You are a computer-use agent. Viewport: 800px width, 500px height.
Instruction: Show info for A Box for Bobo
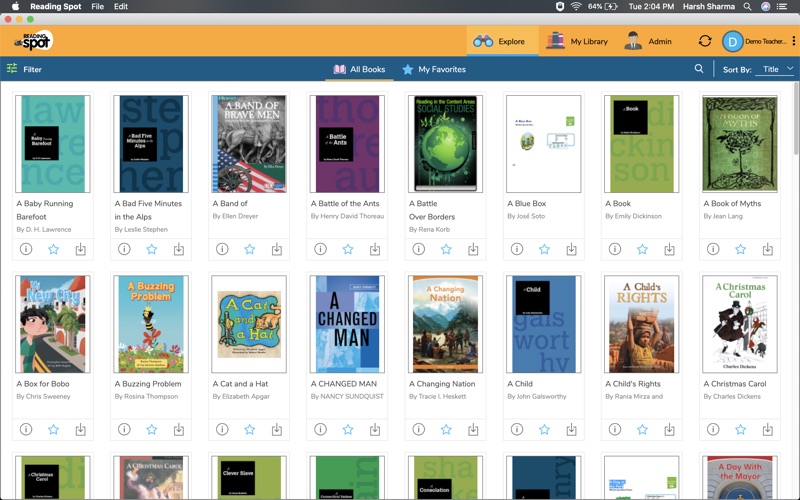(26, 429)
